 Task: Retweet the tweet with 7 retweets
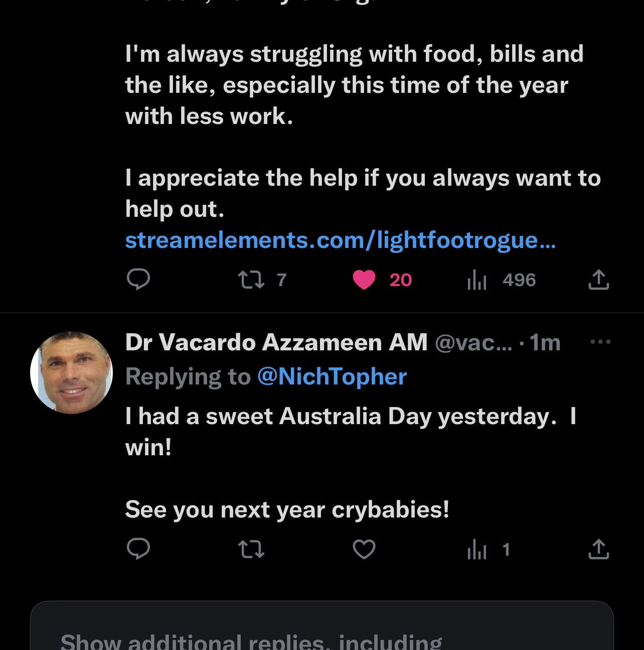pos(251,280)
